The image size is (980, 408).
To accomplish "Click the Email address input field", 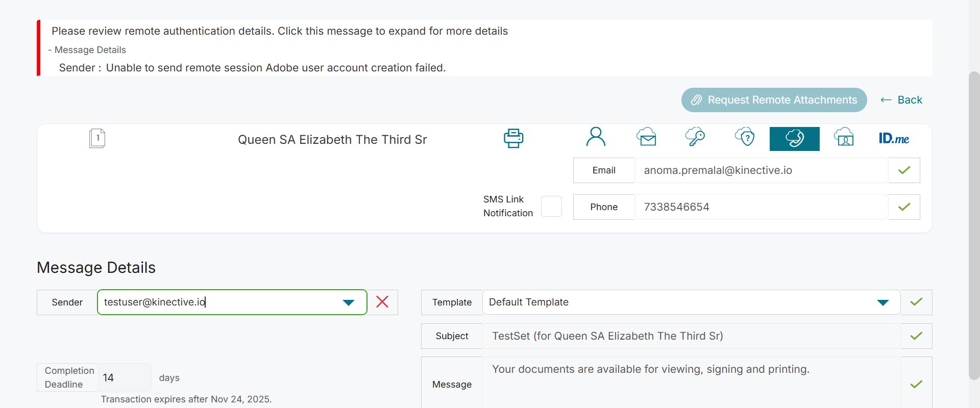I will [x=761, y=170].
